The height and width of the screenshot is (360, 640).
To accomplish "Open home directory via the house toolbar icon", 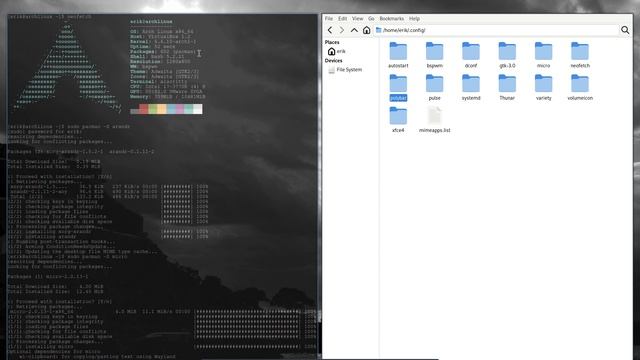I will [x=367, y=30].
